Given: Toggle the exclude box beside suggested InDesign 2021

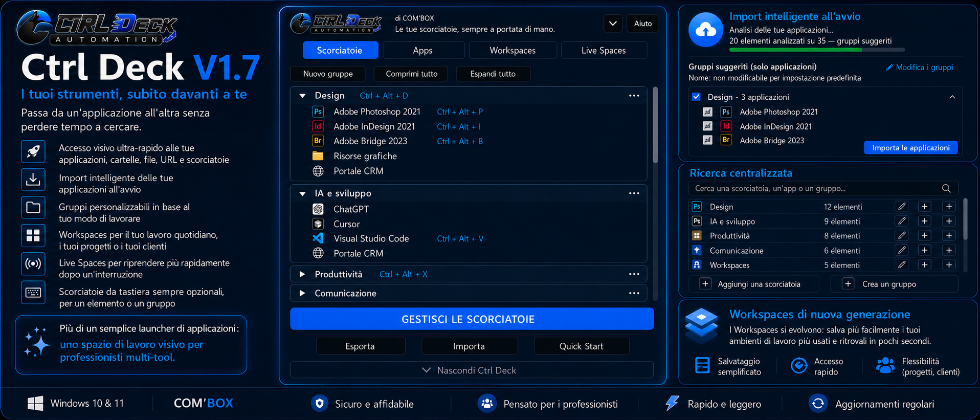Looking at the screenshot, I should pos(707,126).
